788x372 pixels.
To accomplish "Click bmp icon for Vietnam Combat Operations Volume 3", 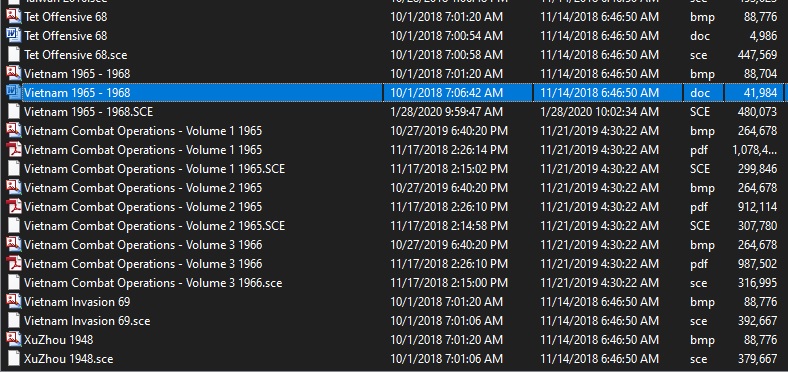I will [x=14, y=245].
